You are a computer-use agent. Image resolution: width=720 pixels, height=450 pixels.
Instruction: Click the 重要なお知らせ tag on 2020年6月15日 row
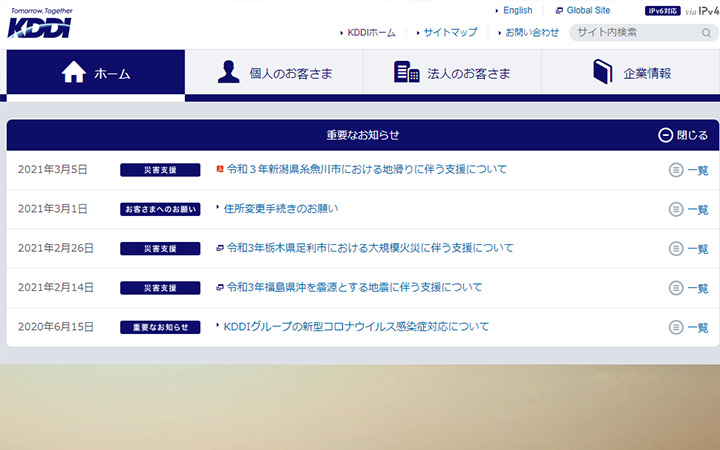tap(160, 327)
